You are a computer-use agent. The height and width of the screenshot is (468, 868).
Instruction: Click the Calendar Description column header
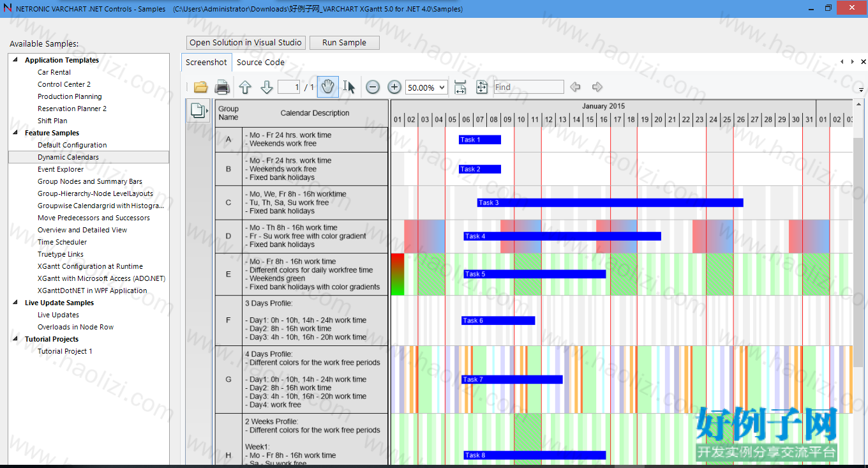(x=315, y=113)
